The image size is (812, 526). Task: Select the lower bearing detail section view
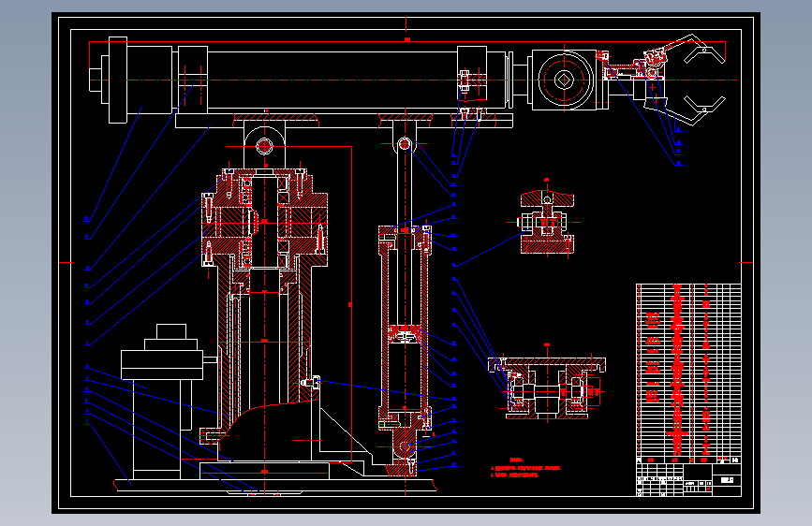(547, 387)
